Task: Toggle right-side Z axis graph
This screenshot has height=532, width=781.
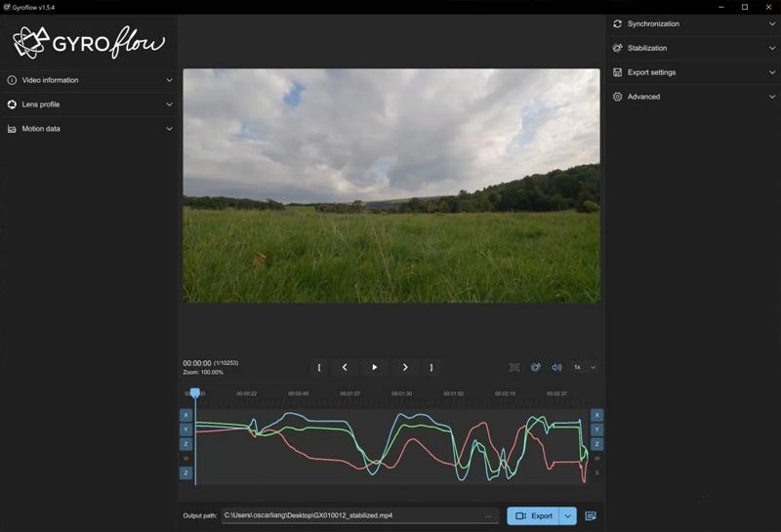Action: [597, 444]
